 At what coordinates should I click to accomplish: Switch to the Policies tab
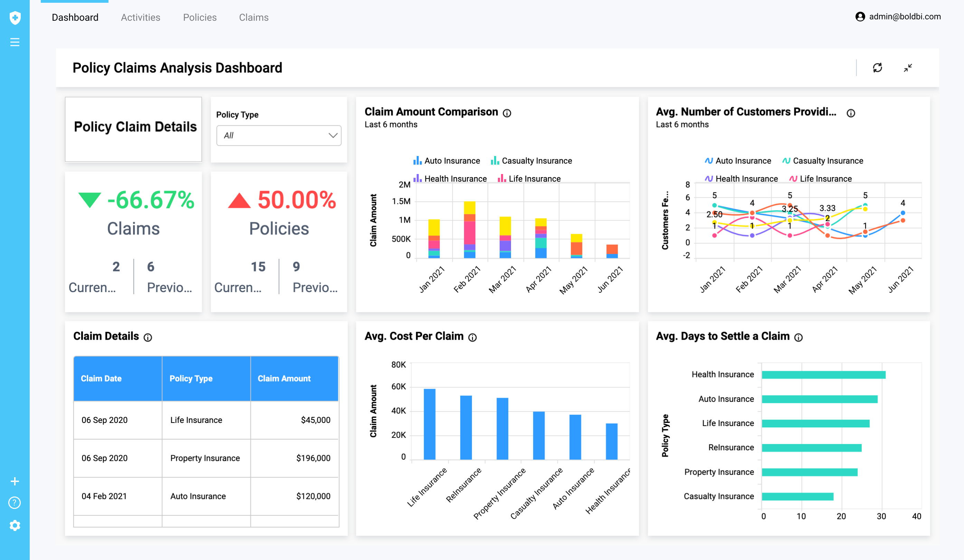click(200, 18)
